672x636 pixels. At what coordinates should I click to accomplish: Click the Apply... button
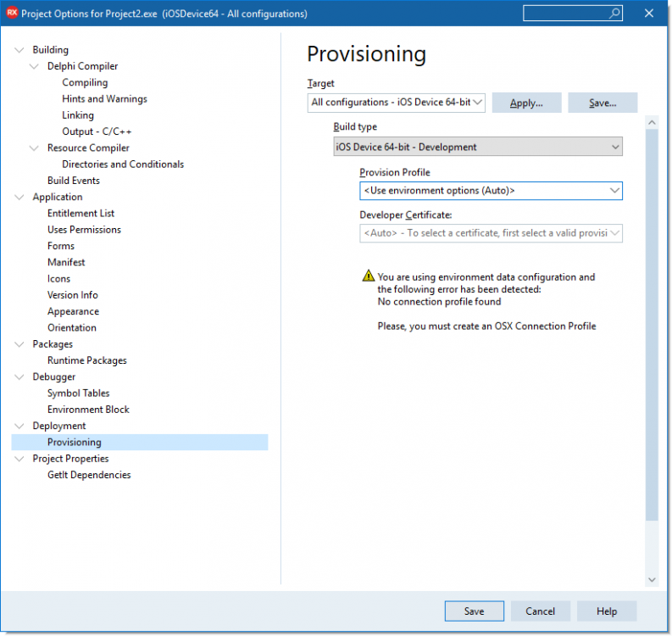(x=526, y=103)
